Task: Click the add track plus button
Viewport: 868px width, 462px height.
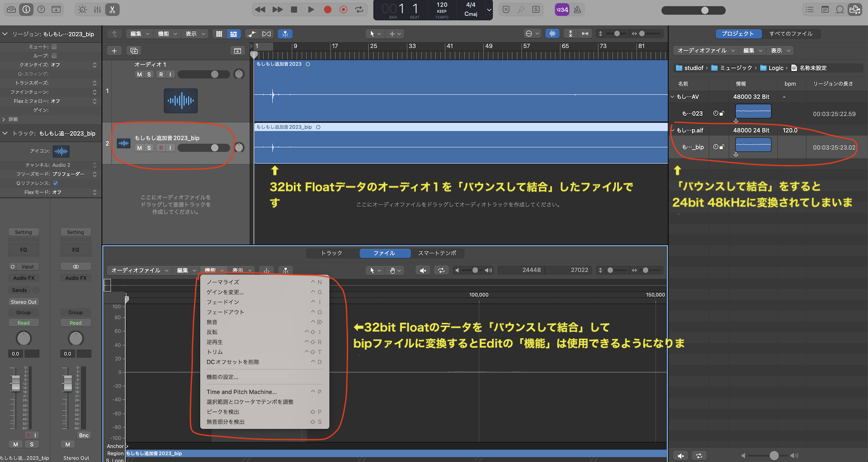Action: (x=114, y=51)
